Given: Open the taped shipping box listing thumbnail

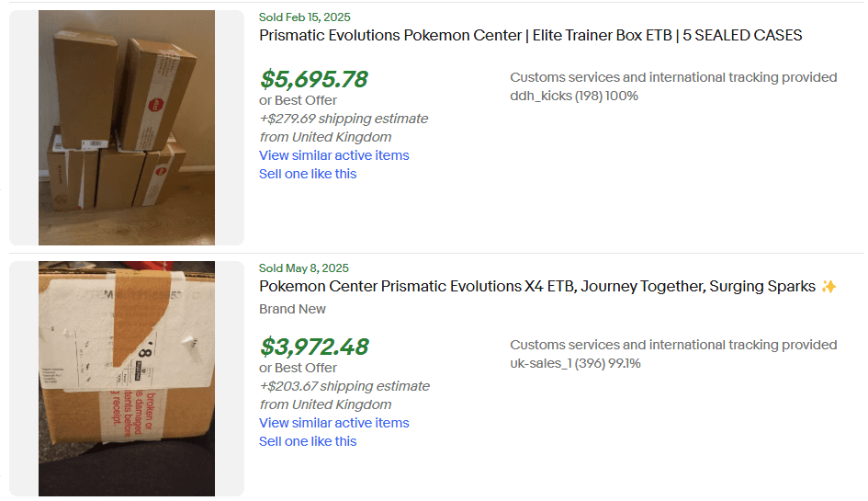Looking at the screenshot, I should pyautogui.click(x=127, y=379).
